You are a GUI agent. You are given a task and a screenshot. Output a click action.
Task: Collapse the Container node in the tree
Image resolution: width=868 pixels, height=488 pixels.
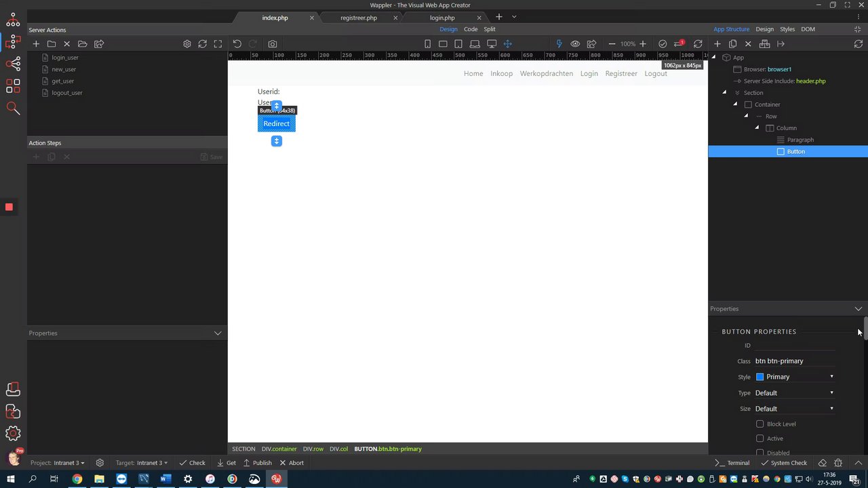coord(735,104)
